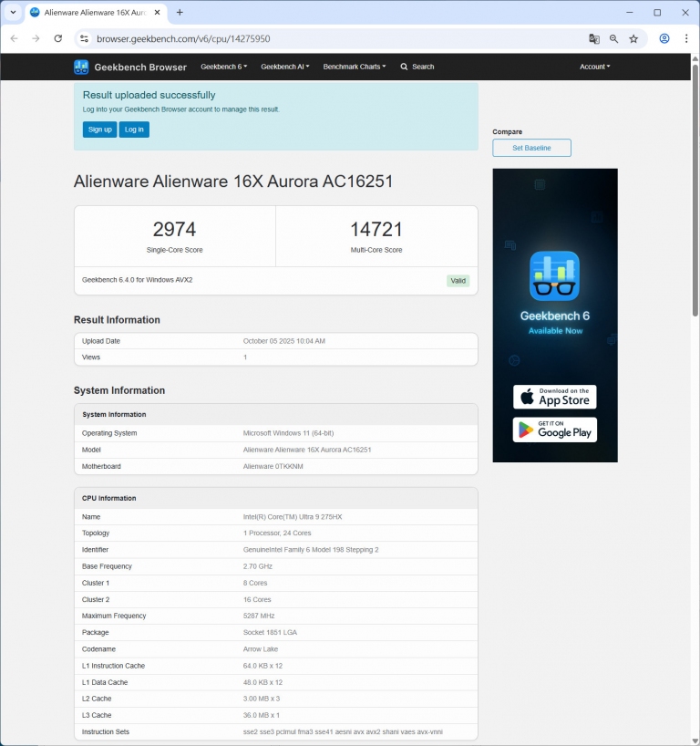This screenshot has height=746, width=700.
Task: Open Chrome three-dot menu
Action: (686, 39)
